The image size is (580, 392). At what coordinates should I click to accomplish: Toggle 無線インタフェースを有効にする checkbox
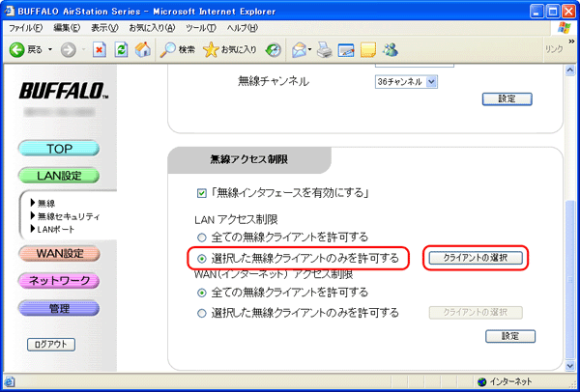[202, 192]
